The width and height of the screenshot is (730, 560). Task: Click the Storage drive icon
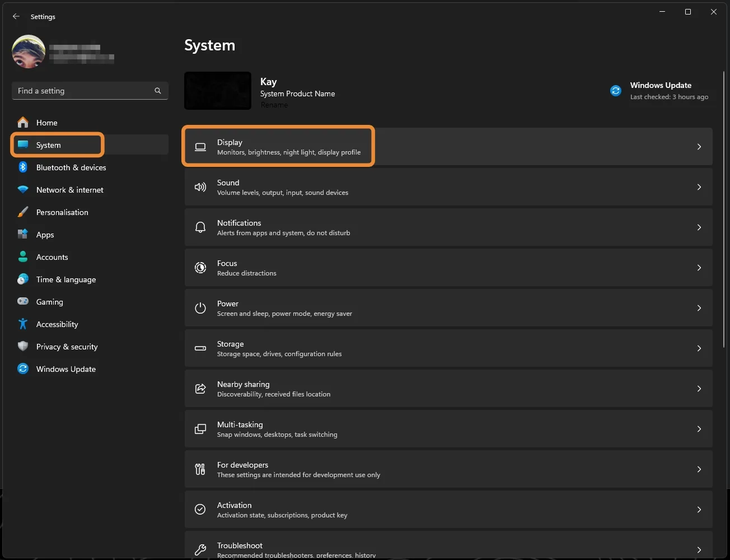pyautogui.click(x=200, y=348)
